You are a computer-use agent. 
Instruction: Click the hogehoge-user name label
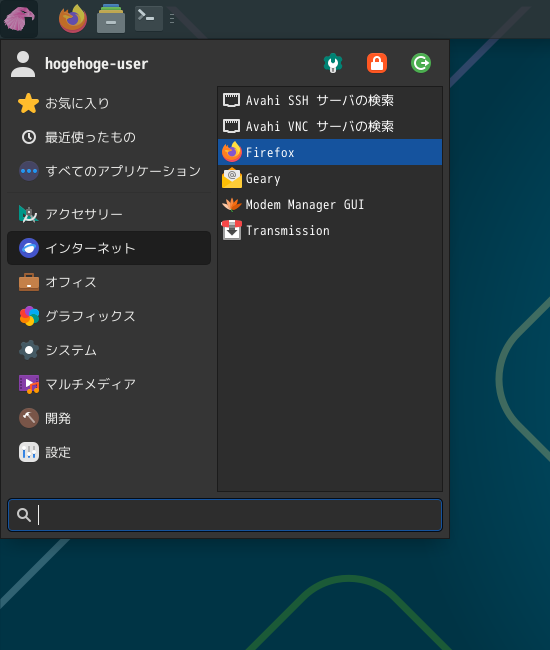tap(96, 64)
